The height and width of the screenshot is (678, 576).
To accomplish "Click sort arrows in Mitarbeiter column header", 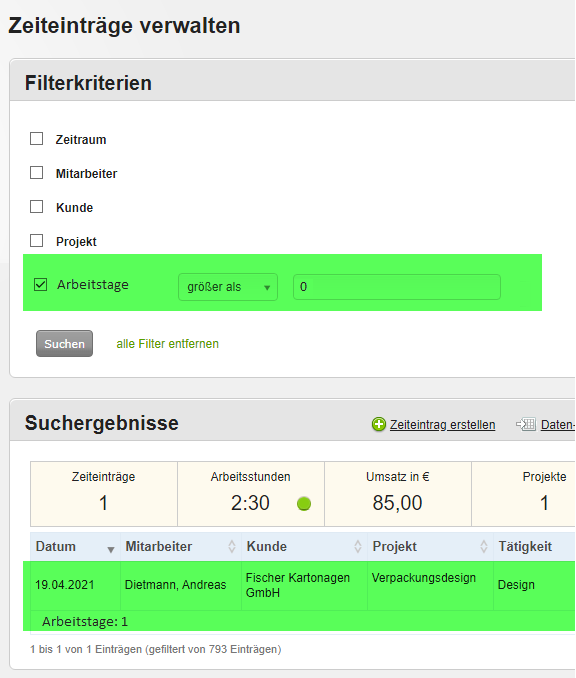I will click(x=232, y=547).
